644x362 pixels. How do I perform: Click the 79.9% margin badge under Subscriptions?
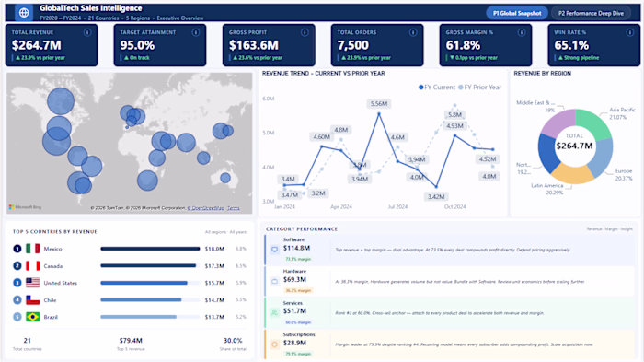pos(298,354)
